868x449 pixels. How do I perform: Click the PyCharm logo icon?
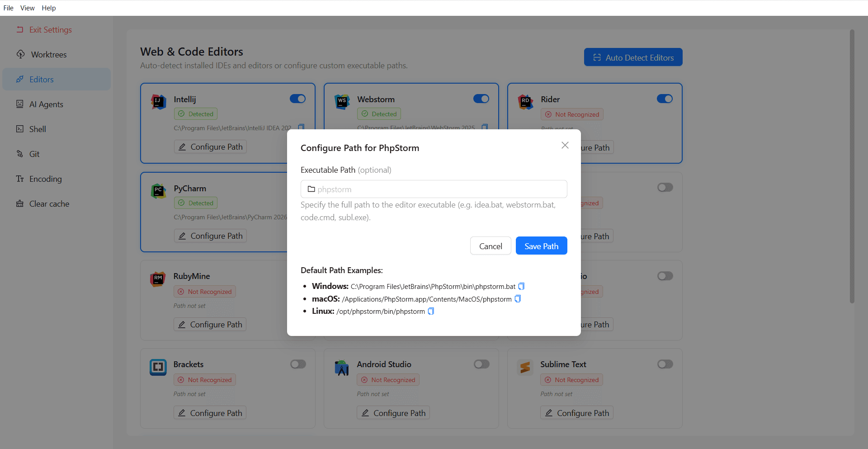click(158, 191)
